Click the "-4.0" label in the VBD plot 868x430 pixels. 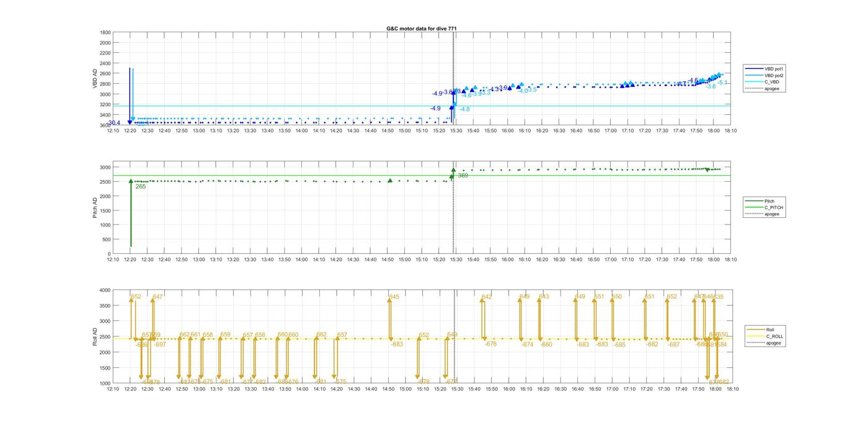[x=523, y=91]
